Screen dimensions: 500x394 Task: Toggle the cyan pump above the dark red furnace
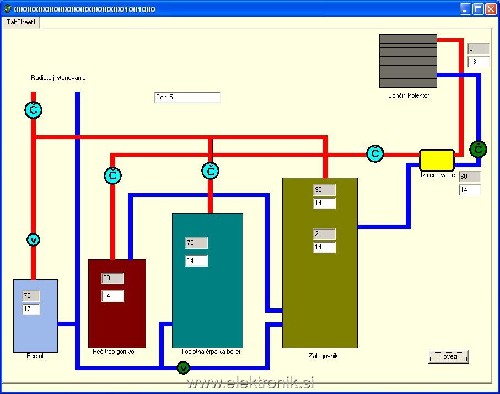(113, 175)
